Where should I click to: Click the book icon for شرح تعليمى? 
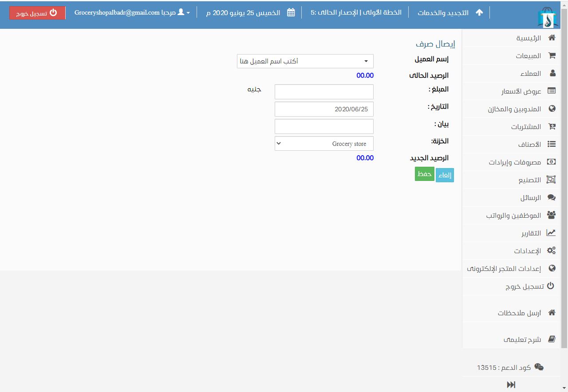(x=552, y=339)
